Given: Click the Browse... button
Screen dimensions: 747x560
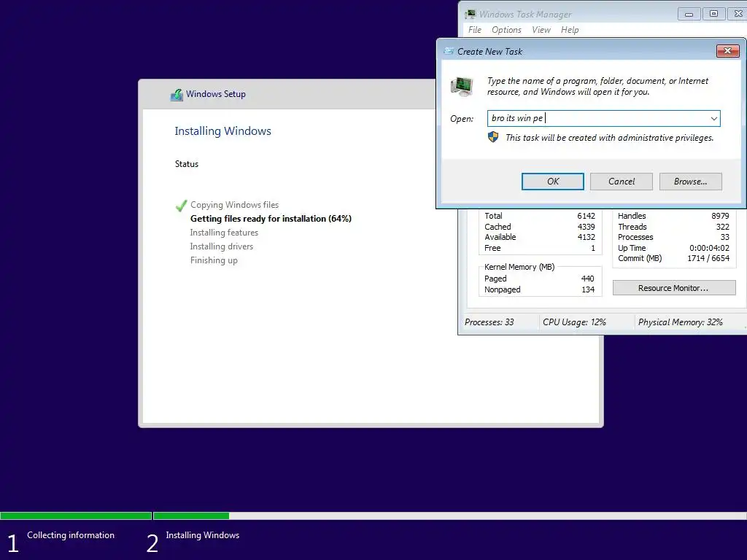Looking at the screenshot, I should click(690, 182).
